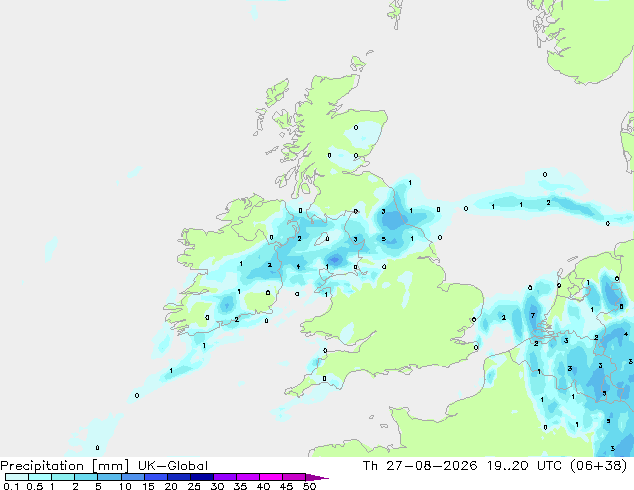Select the legend swatch between 5 and 10

[110, 477]
